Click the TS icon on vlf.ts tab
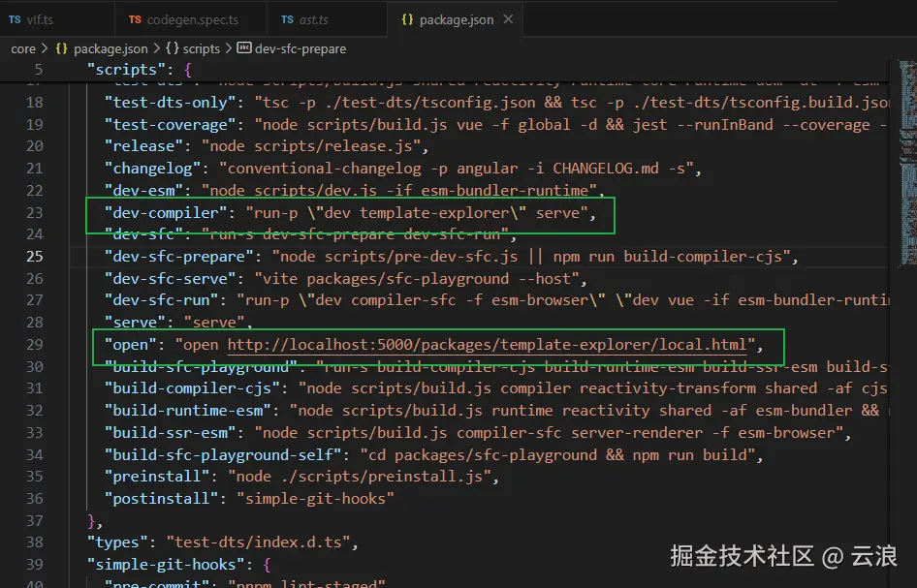 tap(15, 19)
